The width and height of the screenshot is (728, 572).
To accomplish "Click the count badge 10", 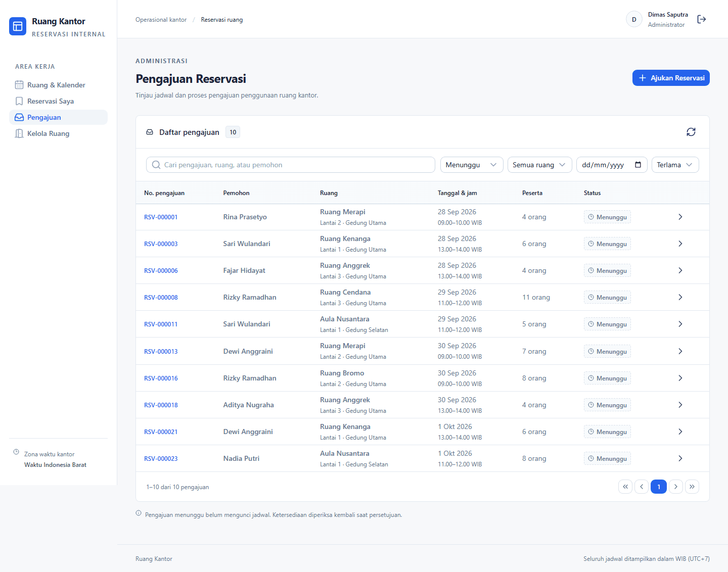I will [233, 132].
